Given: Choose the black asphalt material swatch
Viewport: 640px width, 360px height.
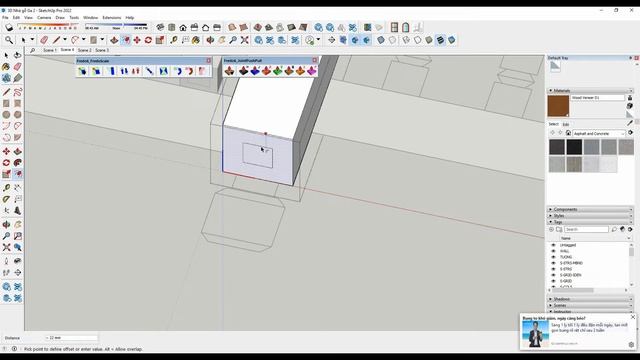Looking at the screenshot, I should click(x=574, y=147).
